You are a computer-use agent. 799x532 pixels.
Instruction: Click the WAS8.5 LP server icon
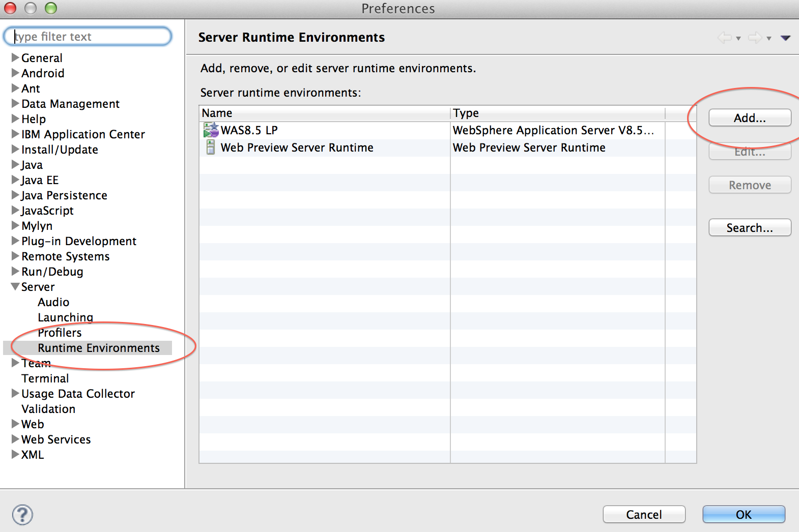coord(211,130)
